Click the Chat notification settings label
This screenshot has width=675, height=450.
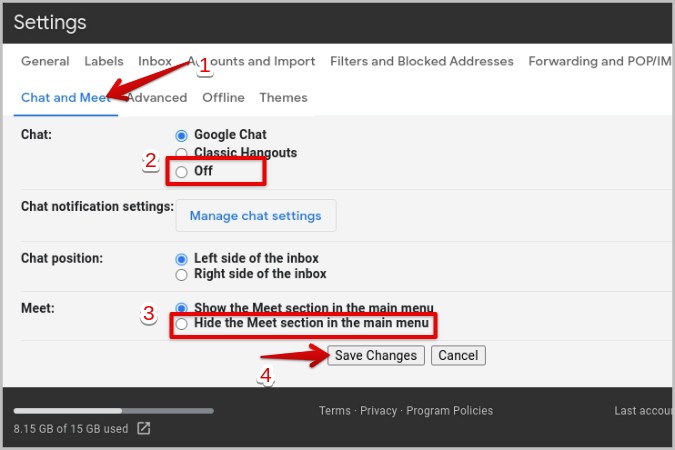coord(97,206)
